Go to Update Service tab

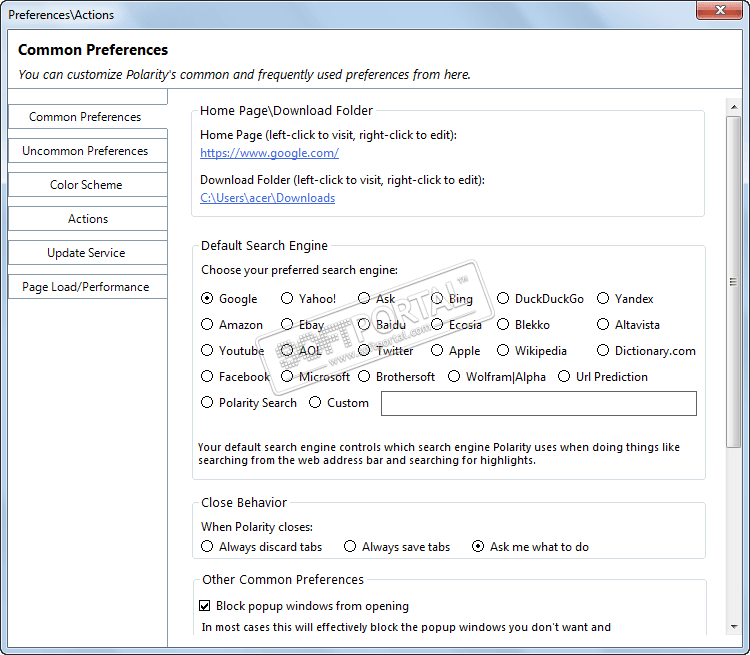coord(86,253)
